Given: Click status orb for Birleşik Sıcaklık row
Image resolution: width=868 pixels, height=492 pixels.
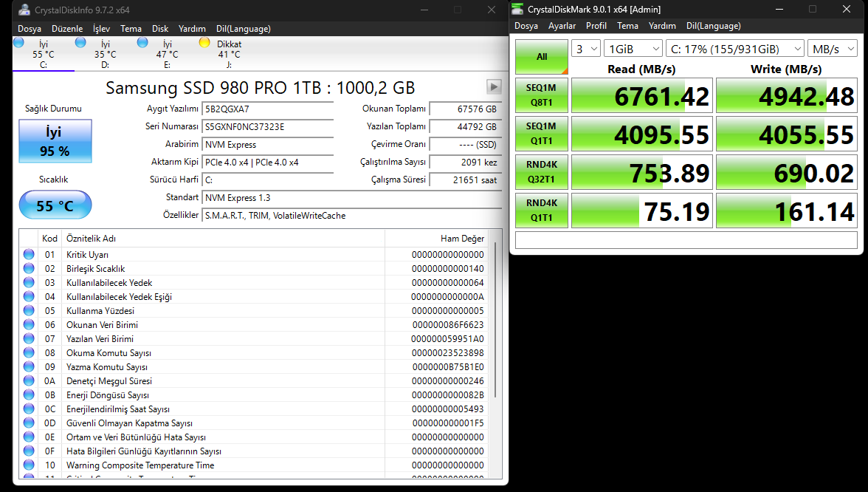Looking at the screenshot, I should pos(29,268).
